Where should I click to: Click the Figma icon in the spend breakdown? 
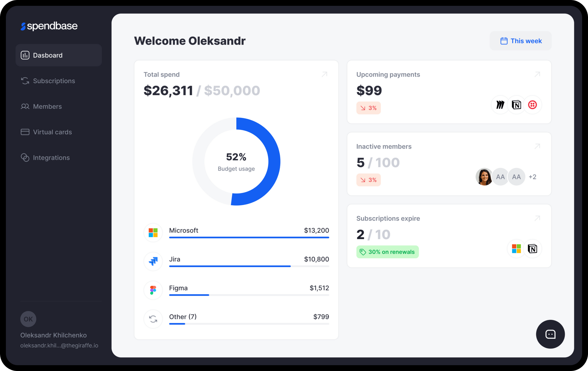[x=153, y=290]
